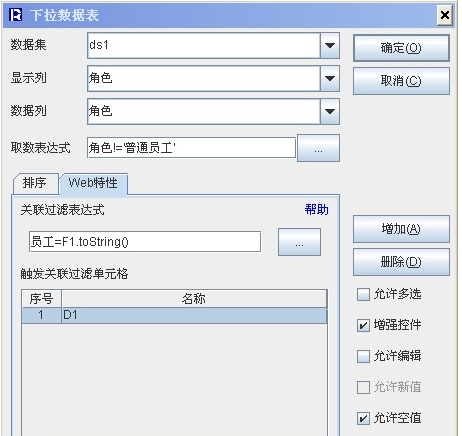Click the 增加(A) button
Image resolution: width=462 pixels, height=436 pixels.
tap(401, 229)
